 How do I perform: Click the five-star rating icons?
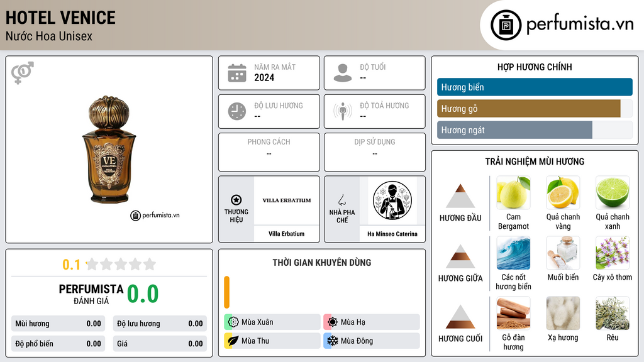121,264
